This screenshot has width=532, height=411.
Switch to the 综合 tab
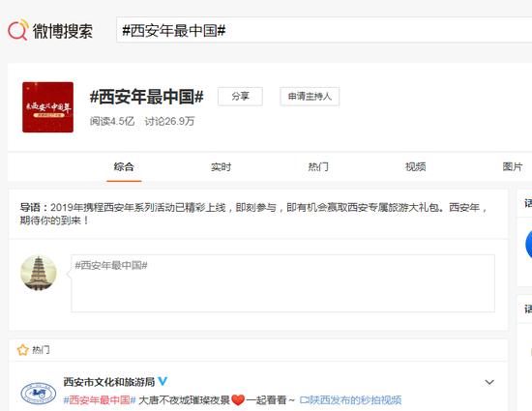[x=124, y=167]
